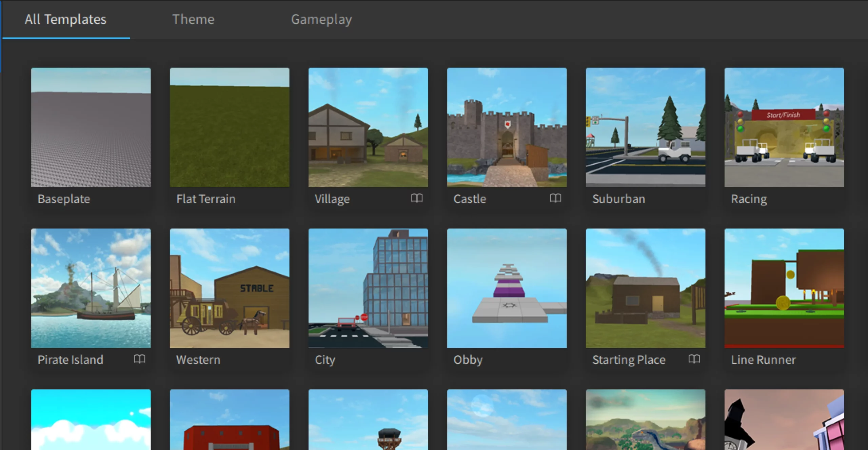Select the Castle template image
The image size is (868, 450).
coord(507,127)
